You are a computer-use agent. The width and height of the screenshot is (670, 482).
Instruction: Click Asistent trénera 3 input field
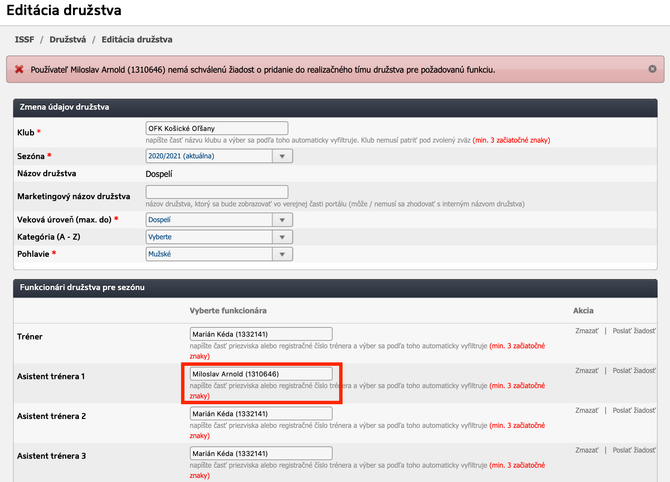point(260,455)
